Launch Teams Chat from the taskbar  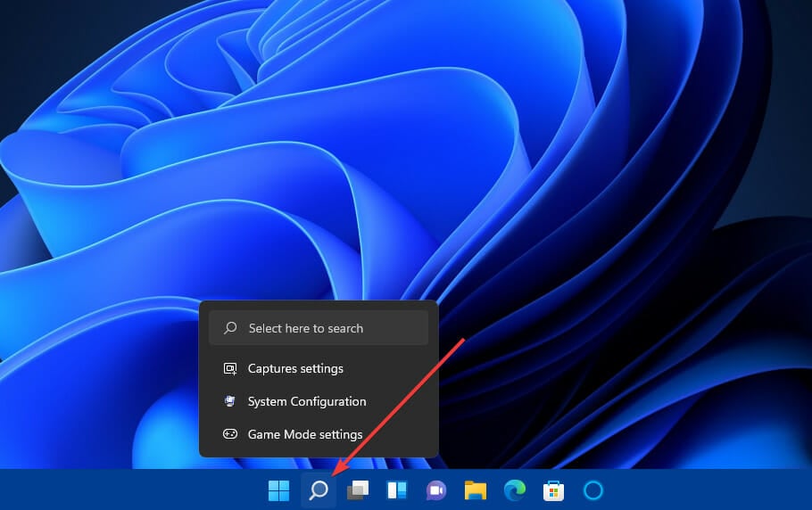[x=436, y=490]
